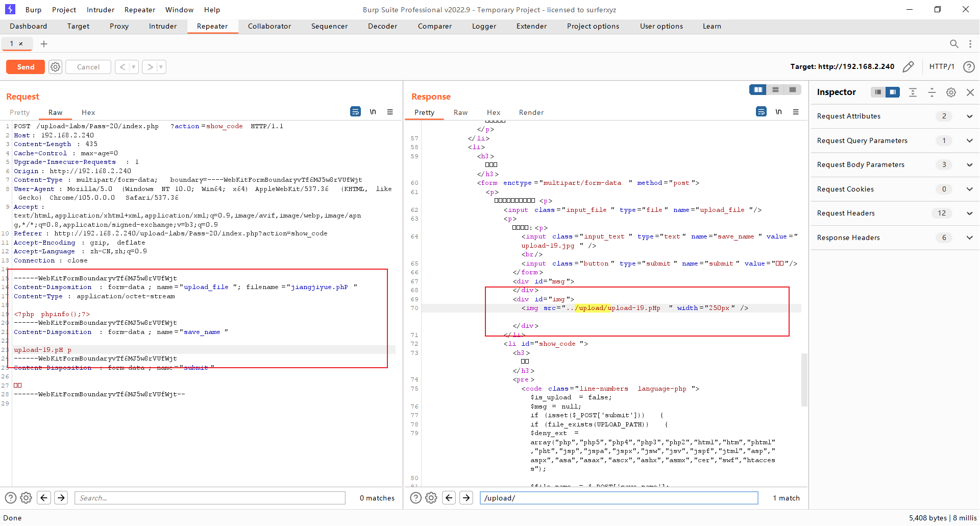Open the Intruder menu in menu bar
This screenshot has width=980, height=526.
[x=100, y=10]
